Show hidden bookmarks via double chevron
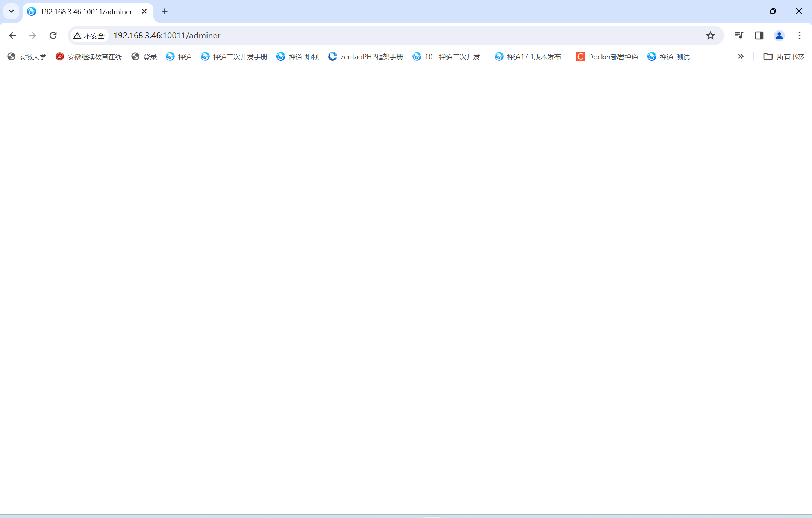Viewport: 812px width, 518px height. (x=741, y=57)
